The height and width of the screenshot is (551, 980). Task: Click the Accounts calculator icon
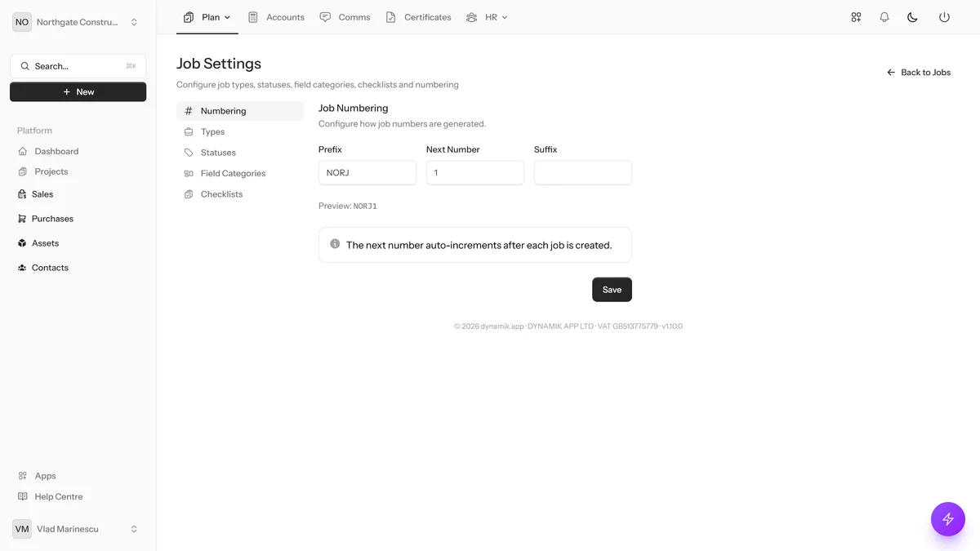point(253,17)
